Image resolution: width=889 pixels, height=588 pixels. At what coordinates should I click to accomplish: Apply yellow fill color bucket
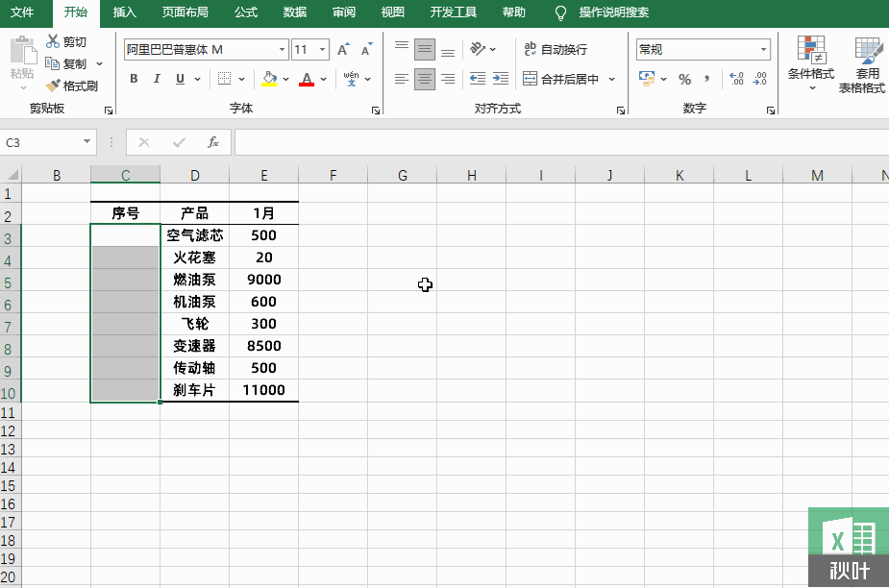(x=269, y=79)
